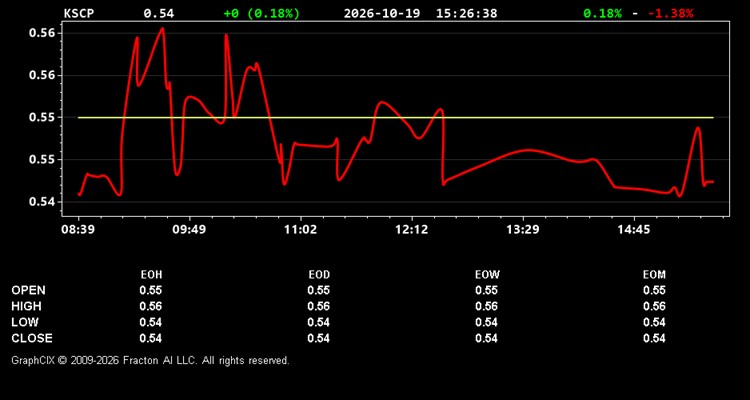Select the EOH column header
The height and width of the screenshot is (400, 750).
coord(151,275)
